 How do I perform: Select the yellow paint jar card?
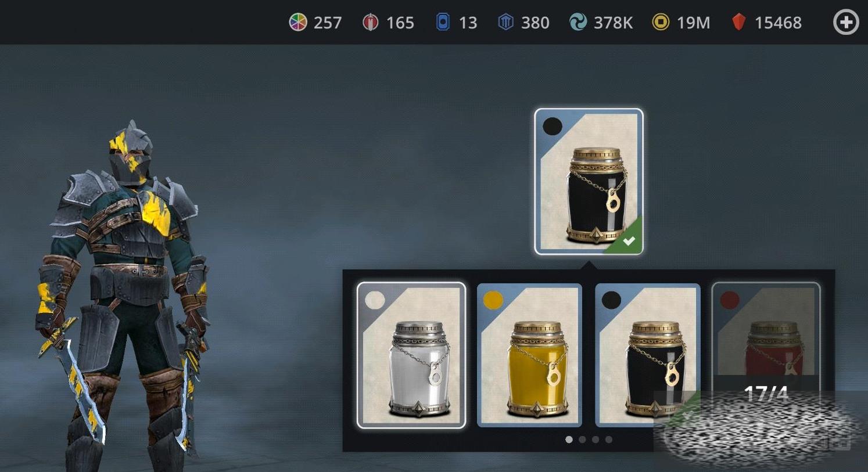[x=529, y=355]
